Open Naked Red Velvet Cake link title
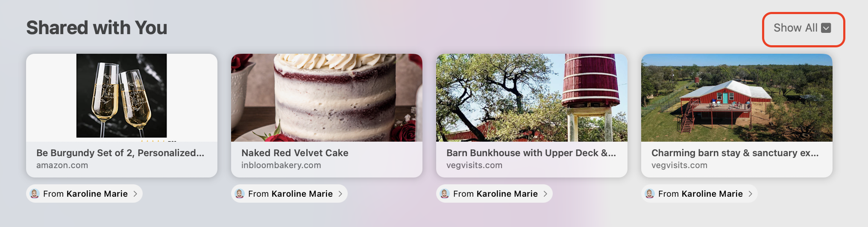Image resolution: width=868 pixels, height=227 pixels. pos(295,153)
